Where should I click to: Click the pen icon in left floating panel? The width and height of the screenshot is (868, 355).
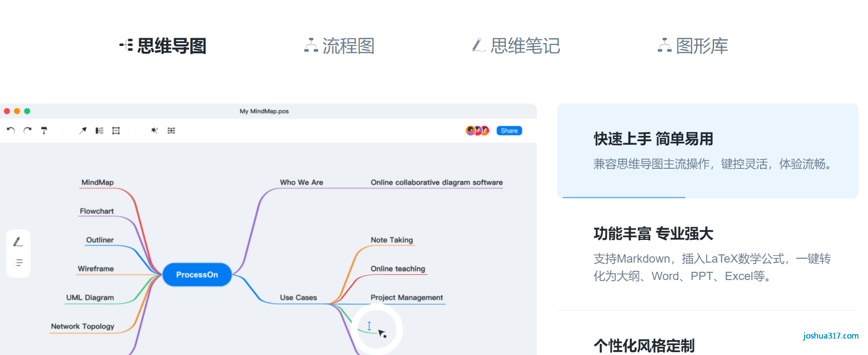(18, 242)
